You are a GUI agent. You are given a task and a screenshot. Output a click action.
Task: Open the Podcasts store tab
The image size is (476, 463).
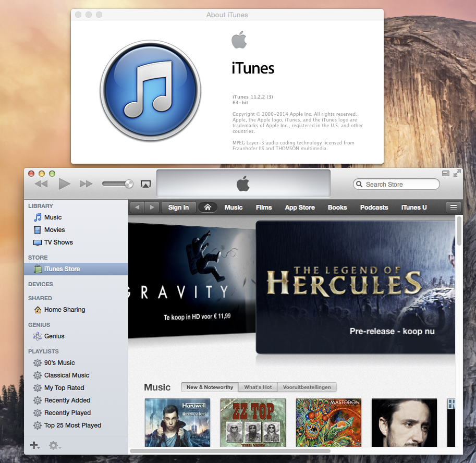(374, 208)
